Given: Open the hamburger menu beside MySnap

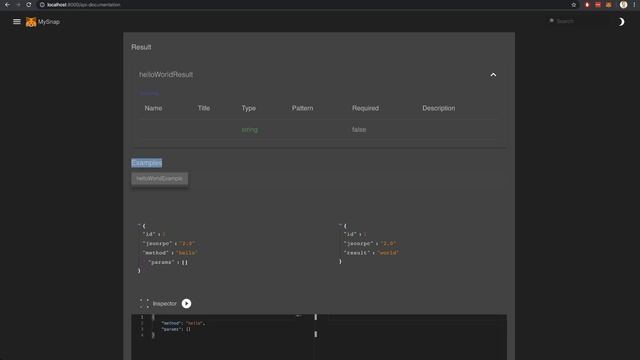Looking at the screenshot, I should click(x=17, y=22).
